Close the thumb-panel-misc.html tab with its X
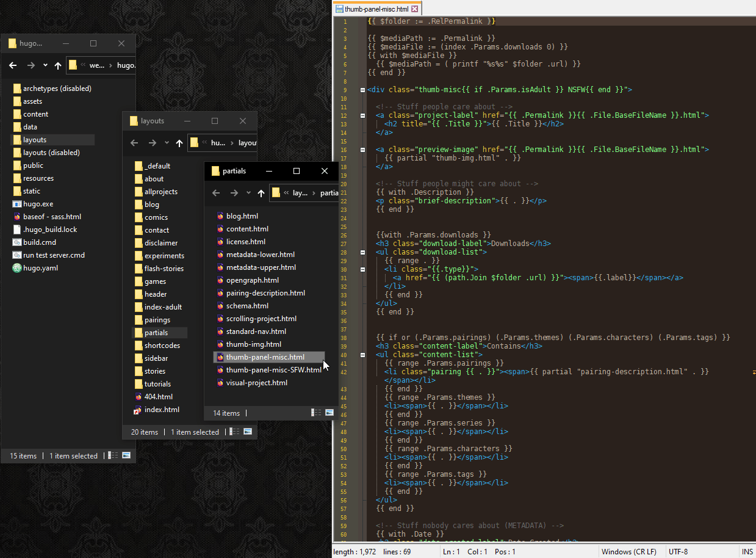 415,9
